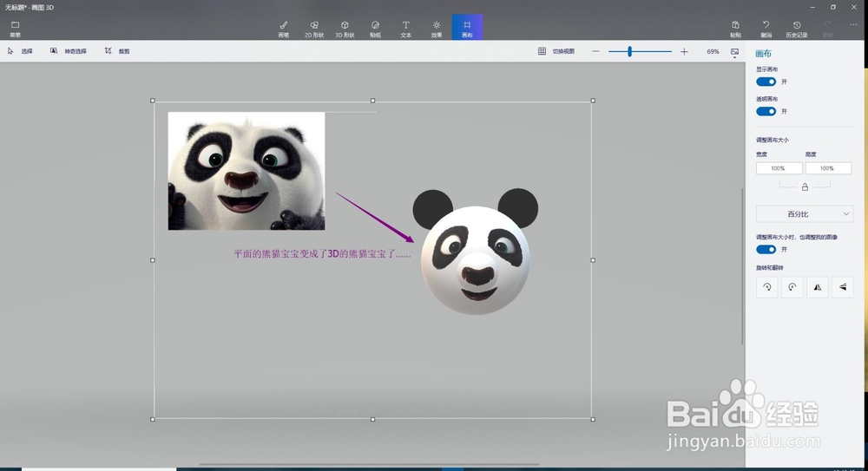Click the flip horizontal button

pos(817,287)
